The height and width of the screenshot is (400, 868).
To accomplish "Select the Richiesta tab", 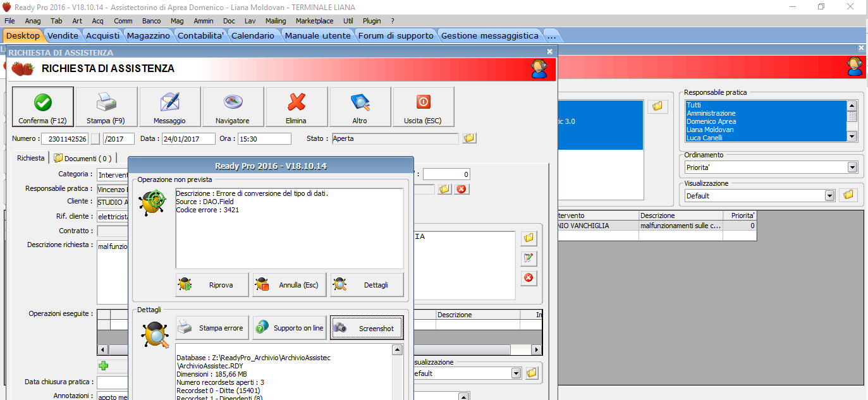I will point(31,158).
